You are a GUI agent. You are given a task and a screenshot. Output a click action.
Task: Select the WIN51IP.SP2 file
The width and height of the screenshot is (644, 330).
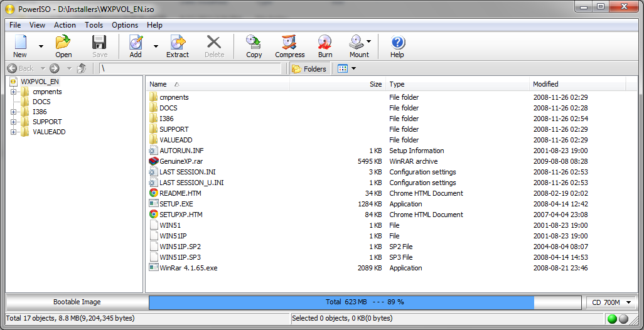click(x=180, y=247)
